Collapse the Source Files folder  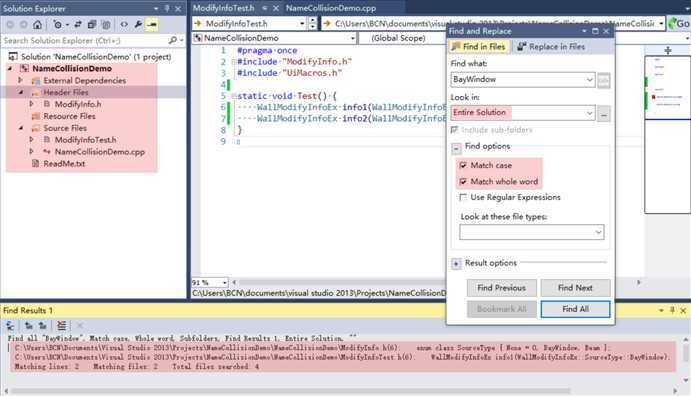click(x=21, y=128)
